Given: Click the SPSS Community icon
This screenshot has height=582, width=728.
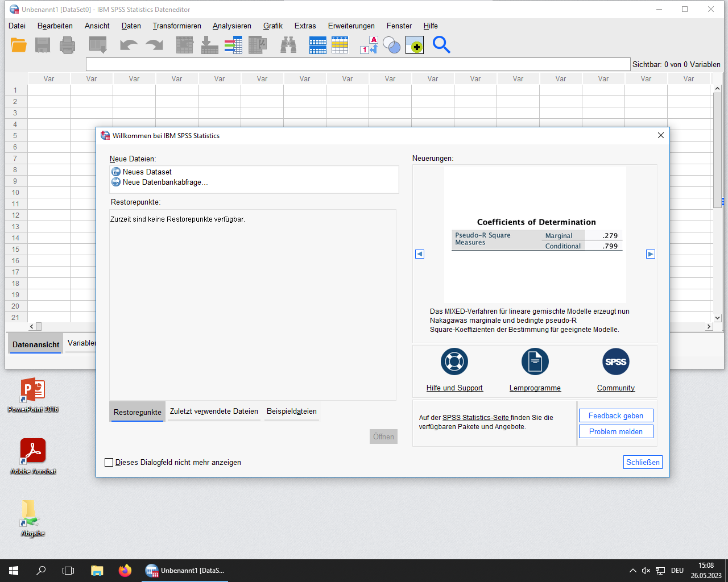Looking at the screenshot, I should 615,361.
